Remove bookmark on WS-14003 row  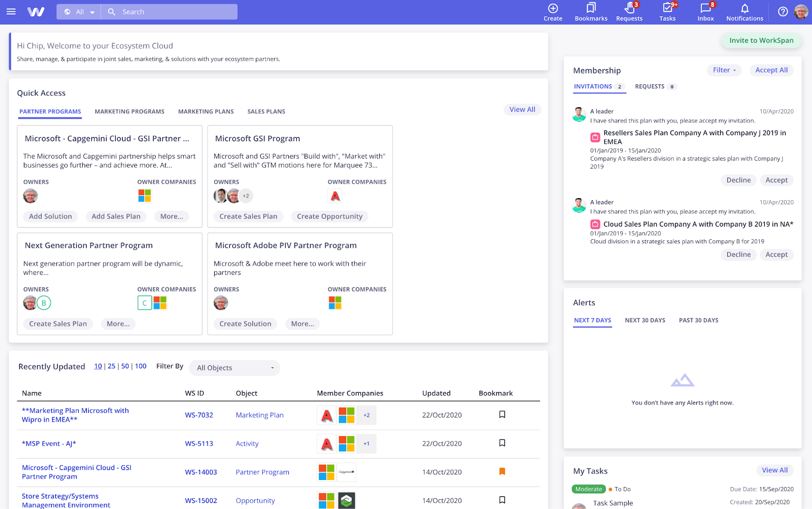pos(502,471)
